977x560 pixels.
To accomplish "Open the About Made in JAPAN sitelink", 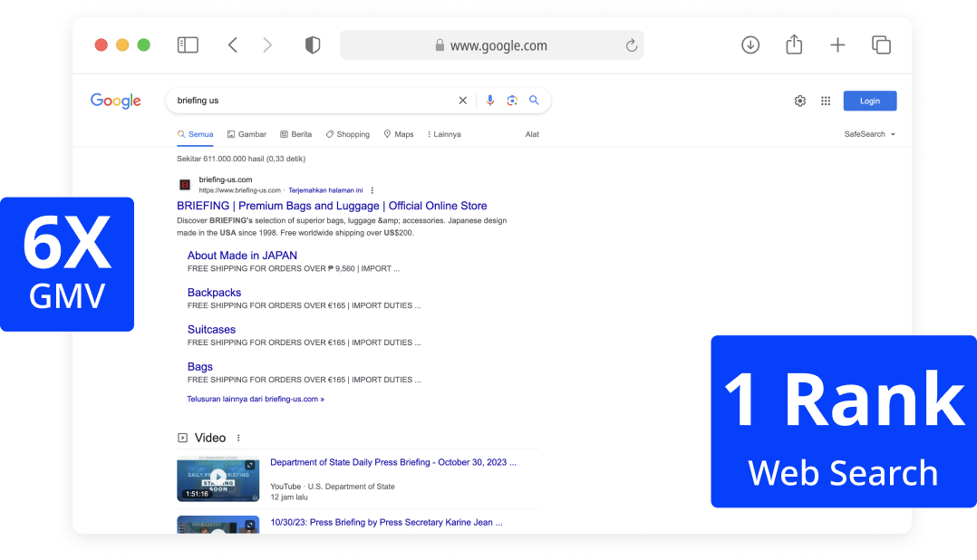I will (242, 256).
